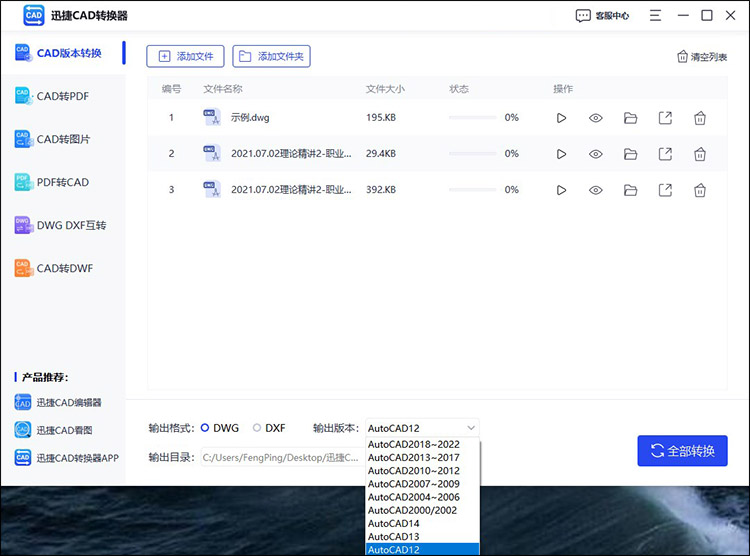
Task: Preview the 29.4KB file with eye icon
Action: [596, 154]
